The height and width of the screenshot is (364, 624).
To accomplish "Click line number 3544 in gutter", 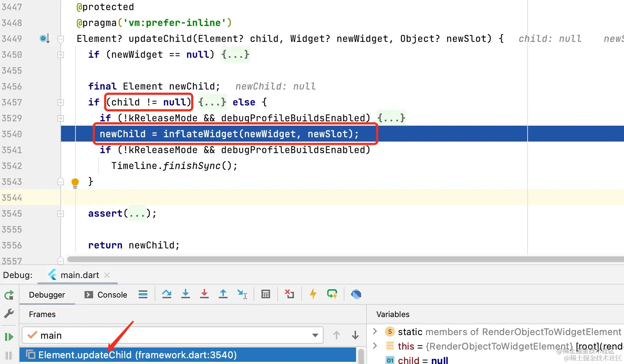I will coord(12,198).
